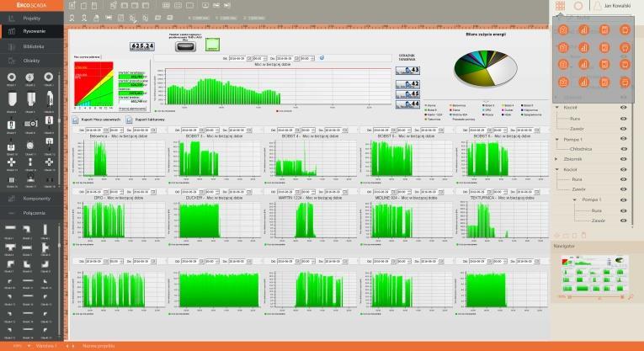Viewport: 644px width, 351px height.
Task: Select the Rysowanie sidebar item
Action: click(x=32, y=31)
